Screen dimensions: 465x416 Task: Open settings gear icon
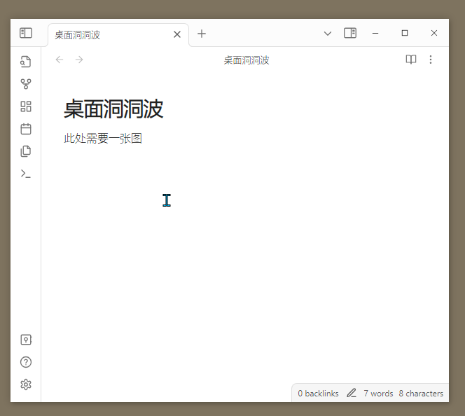click(x=26, y=384)
